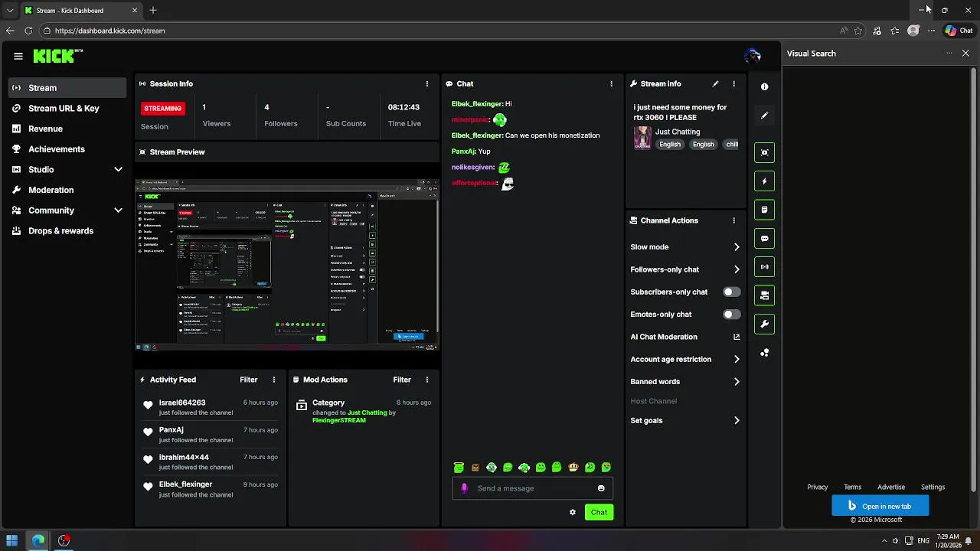Viewport: 980px width, 551px height.
Task: Click Israel664263 in Activity Feed
Action: (x=182, y=403)
